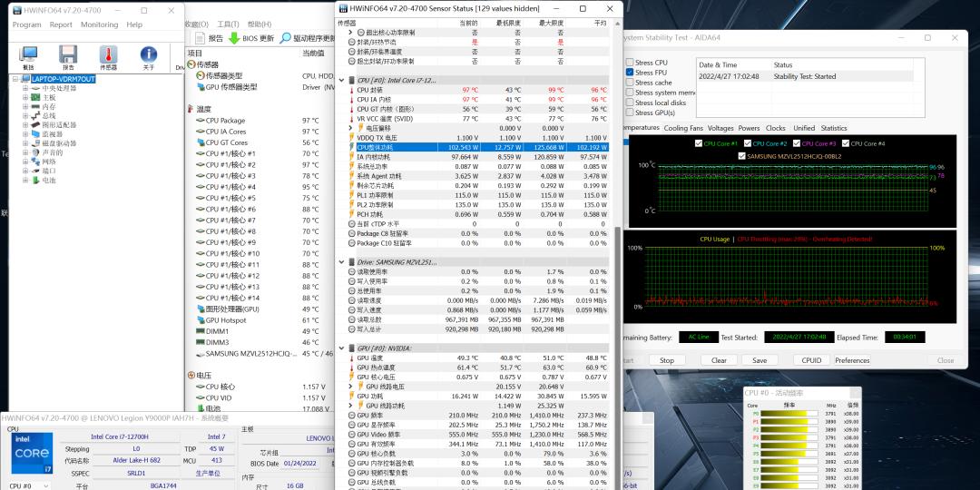Click the 温度 group thermometer icon in AIDA64
Screen dimensions: 980x490
[191, 109]
